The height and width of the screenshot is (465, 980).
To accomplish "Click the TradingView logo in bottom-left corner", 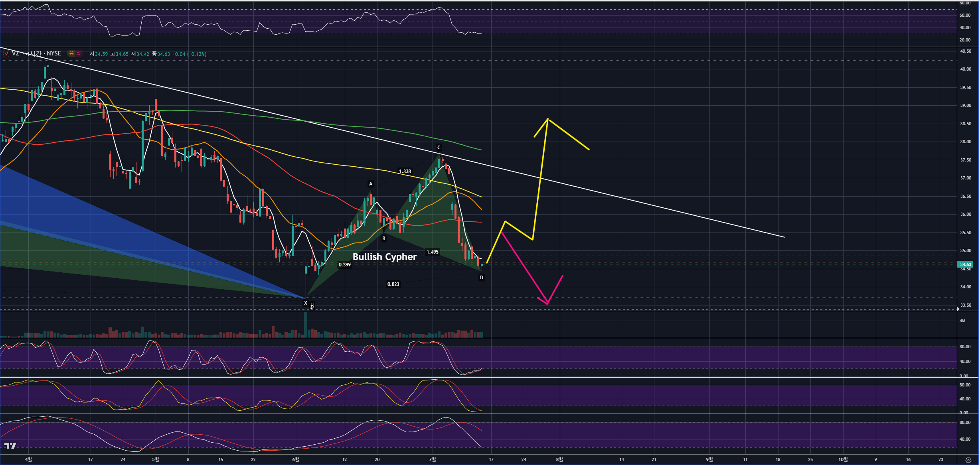I will 10,445.
